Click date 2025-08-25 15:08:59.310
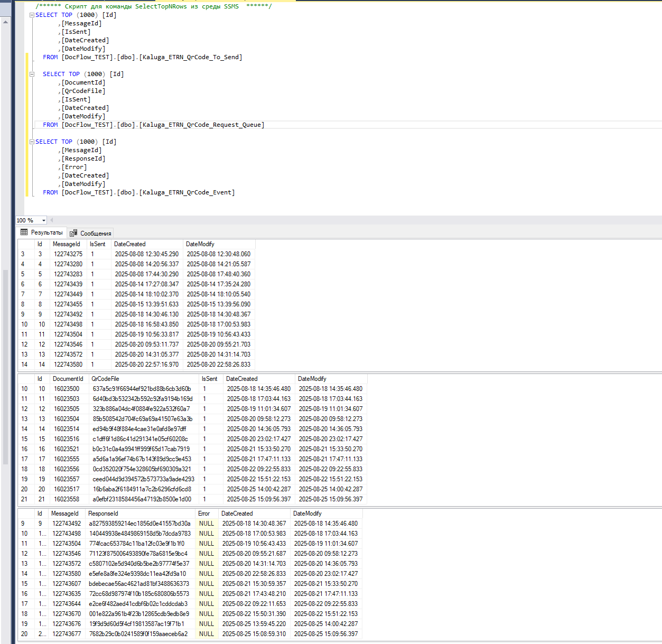Screen dimensions: 662x644 click(254, 634)
